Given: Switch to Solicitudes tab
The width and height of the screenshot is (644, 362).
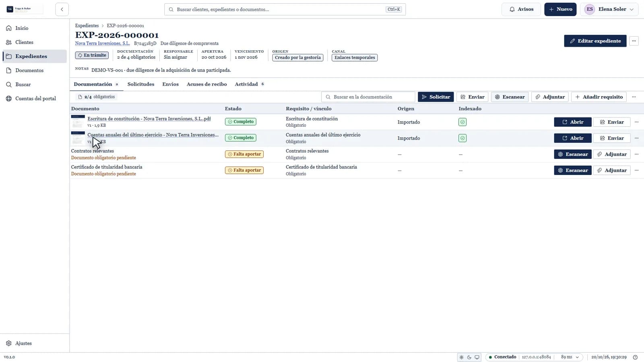Looking at the screenshot, I should click(141, 84).
